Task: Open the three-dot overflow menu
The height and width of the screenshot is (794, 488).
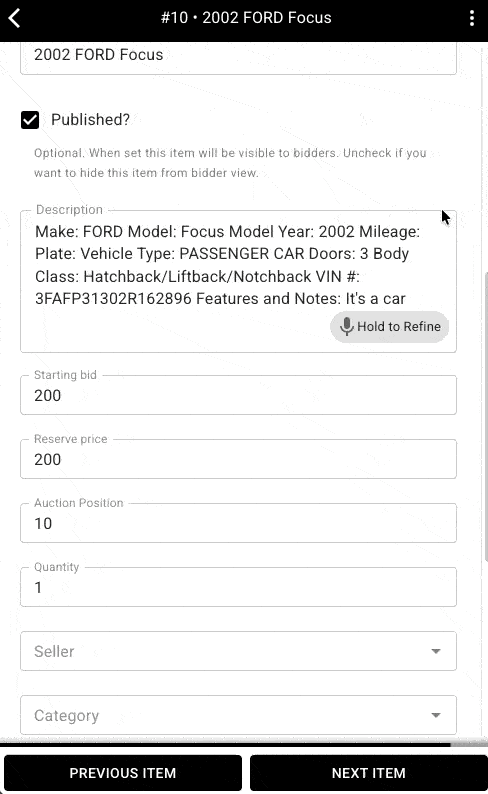Action: [x=471, y=18]
